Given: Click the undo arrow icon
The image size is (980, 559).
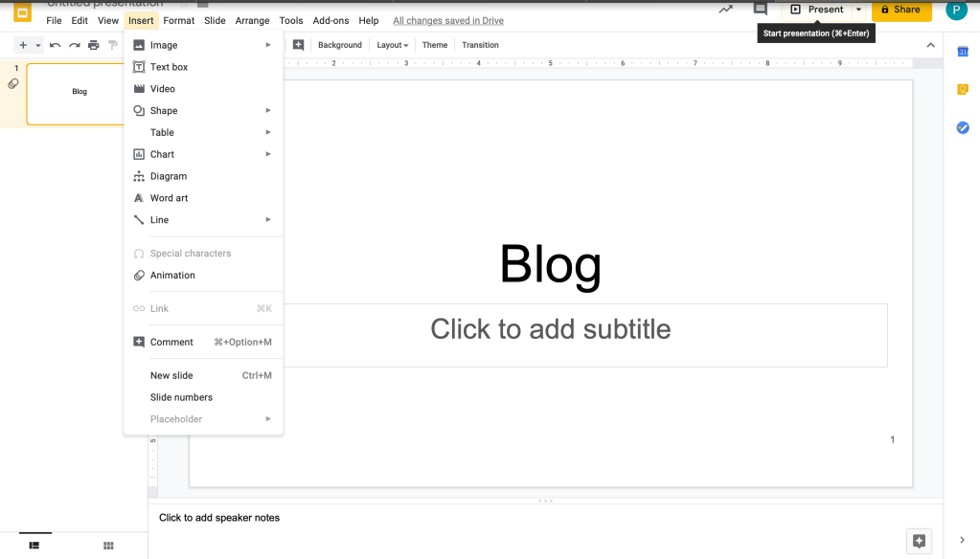Looking at the screenshot, I should (55, 45).
